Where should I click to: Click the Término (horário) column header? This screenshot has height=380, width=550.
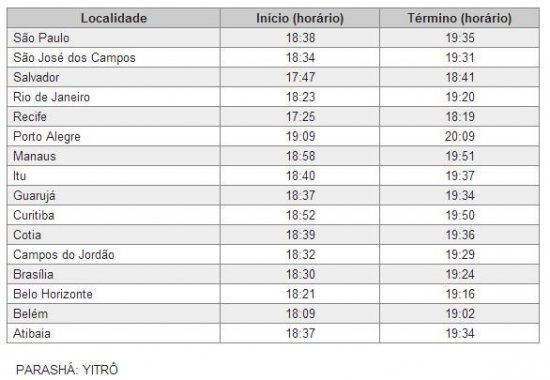click(460, 18)
